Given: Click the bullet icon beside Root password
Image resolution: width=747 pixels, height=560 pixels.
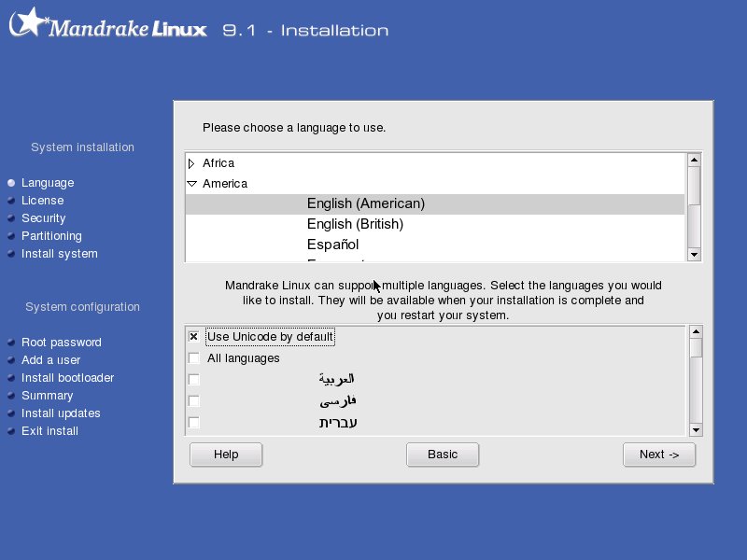Looking at the screenshot, I should 11,343.
